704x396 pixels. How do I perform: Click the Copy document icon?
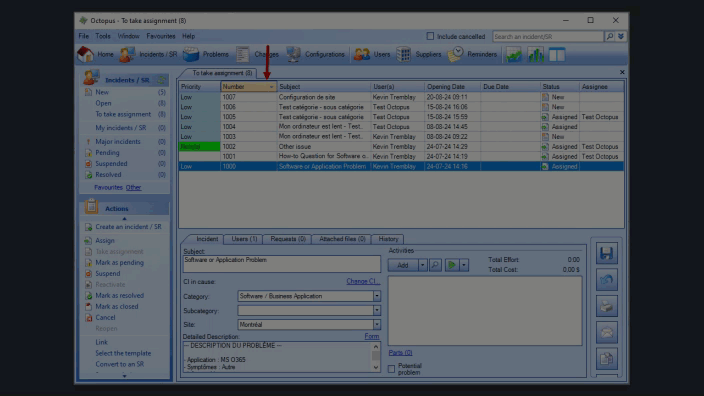tap(607, 359)
